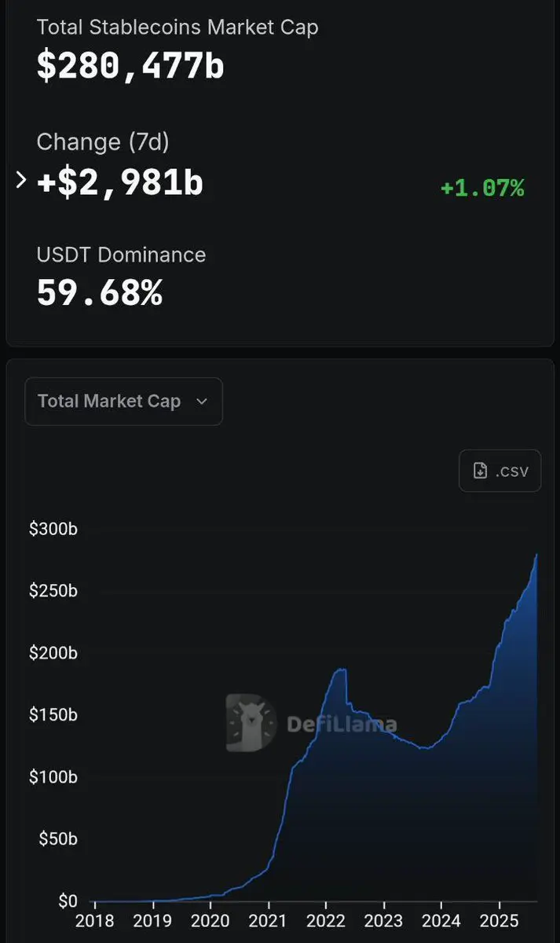Expand the Change (7d) row chevron

tap(21, 181)
